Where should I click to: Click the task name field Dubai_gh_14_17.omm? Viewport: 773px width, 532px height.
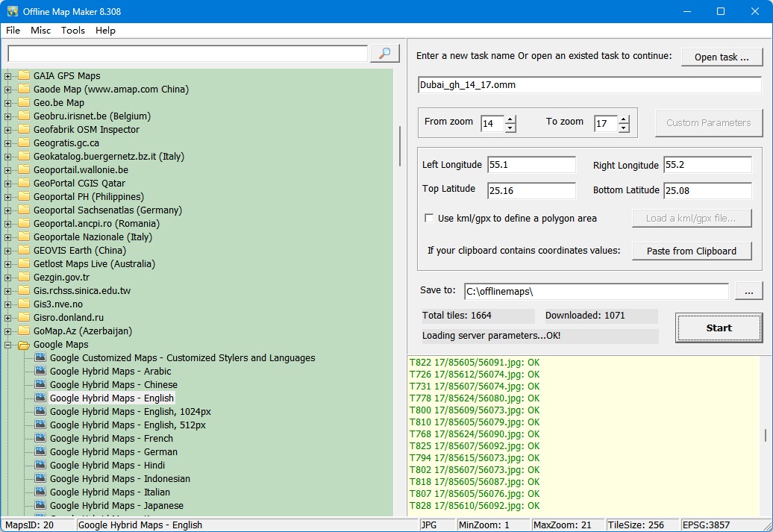(x=589, y=85)
